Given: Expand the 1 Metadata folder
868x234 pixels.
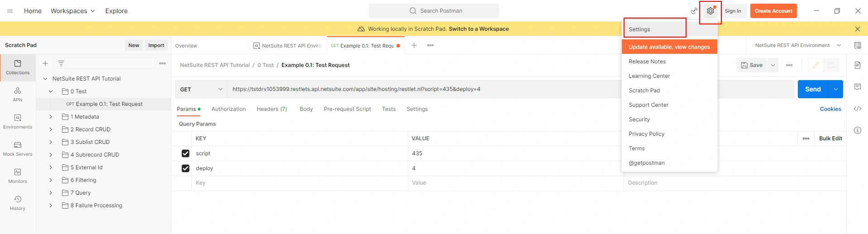Looking at the screenshot, I should click(x=51, y=117).
